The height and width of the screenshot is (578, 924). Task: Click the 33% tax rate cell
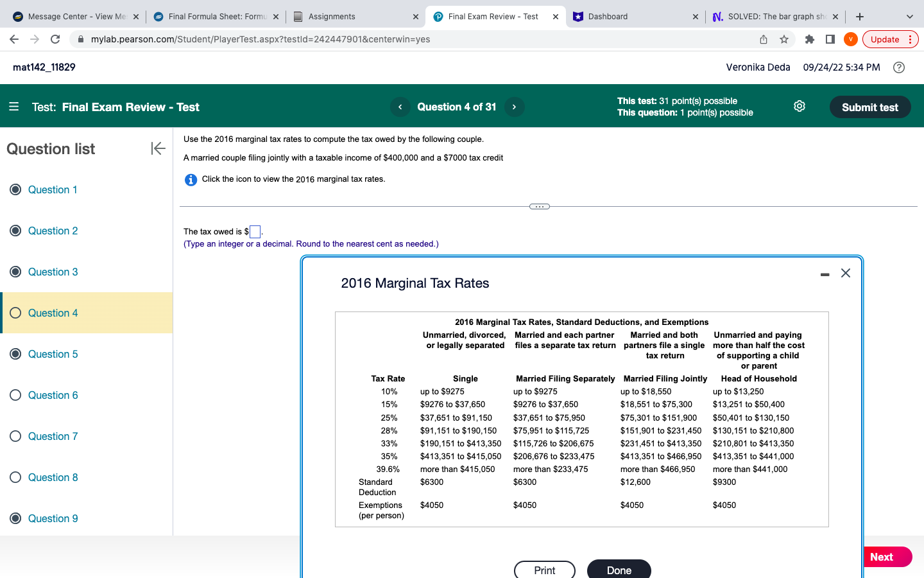[389, 444]
